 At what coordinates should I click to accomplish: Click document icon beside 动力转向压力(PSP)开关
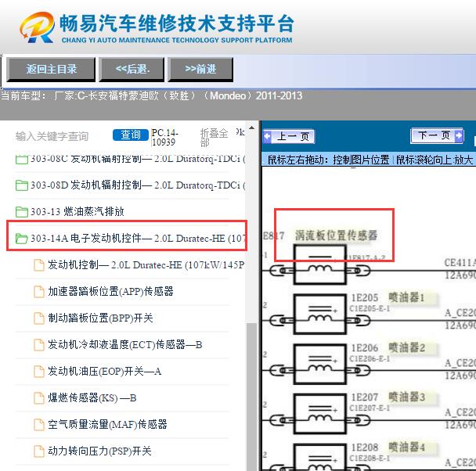[39, 451]
